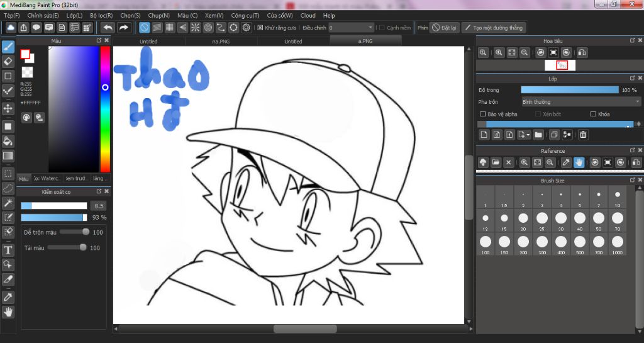The image size is (644, 343).
Task: Click the Undo arrow
Action: click(x=108, y=28)
